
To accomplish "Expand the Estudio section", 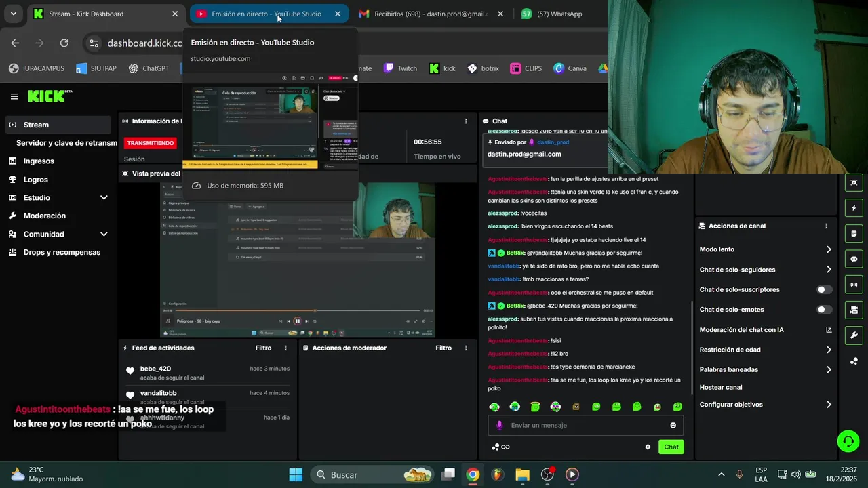I will [x=58, y=197].
